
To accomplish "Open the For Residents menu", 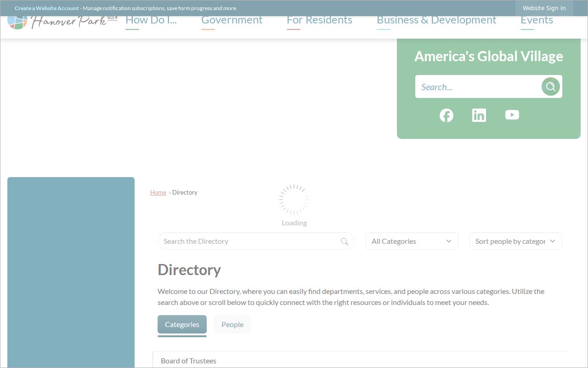I will (320, 20).
